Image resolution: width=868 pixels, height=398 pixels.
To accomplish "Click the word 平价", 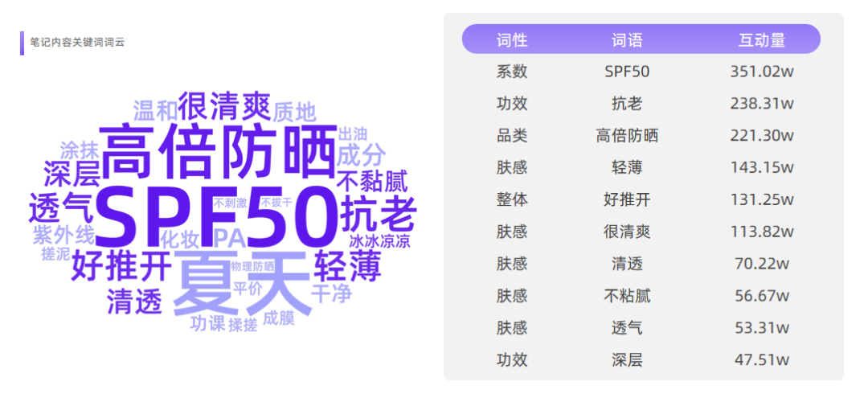I will pos(247,290).
